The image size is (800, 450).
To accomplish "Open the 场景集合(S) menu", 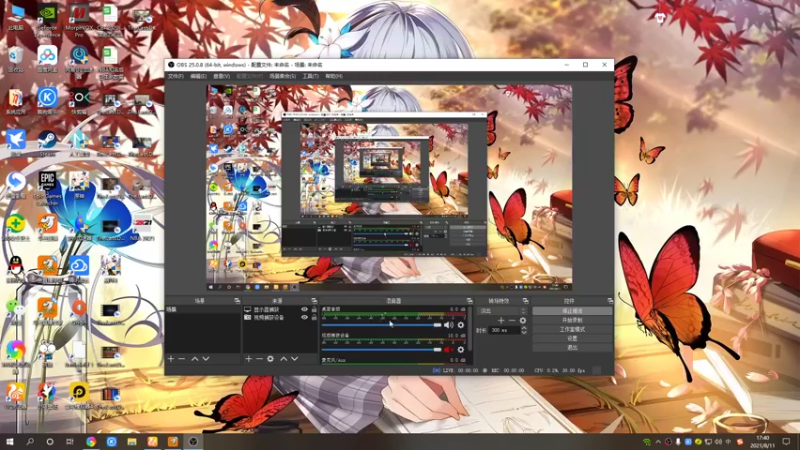I will pyautogui.click(x=283, y=76).
